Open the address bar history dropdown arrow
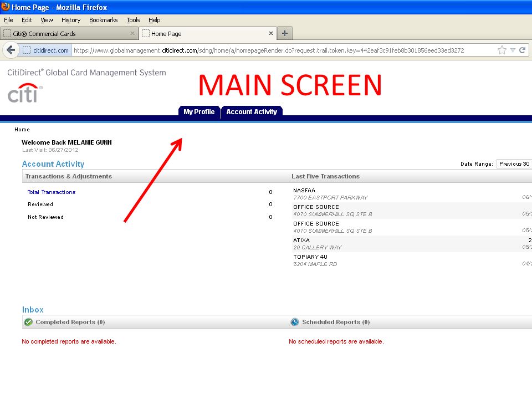 513,50
